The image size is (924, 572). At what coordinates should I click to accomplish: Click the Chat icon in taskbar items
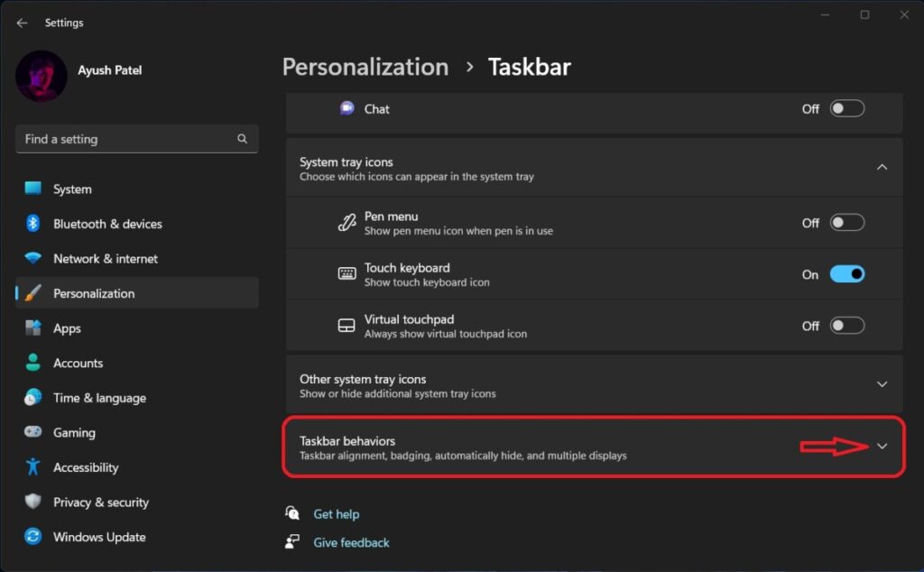(347, 108)
